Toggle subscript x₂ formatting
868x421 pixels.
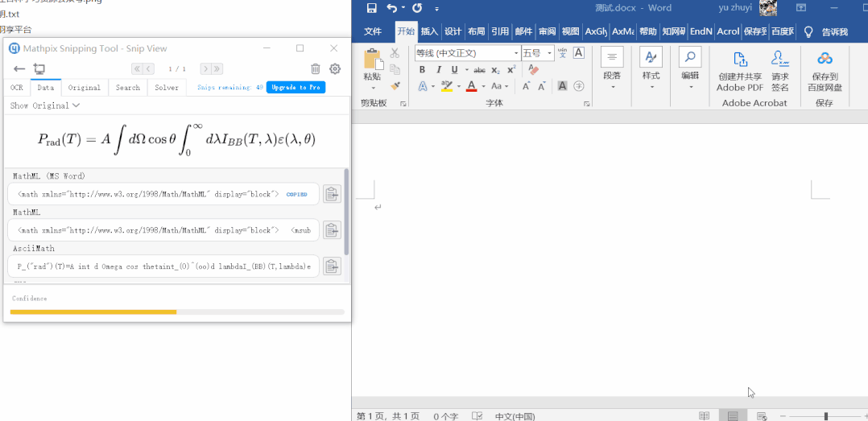pyautogui.click(x=495, y=70)
